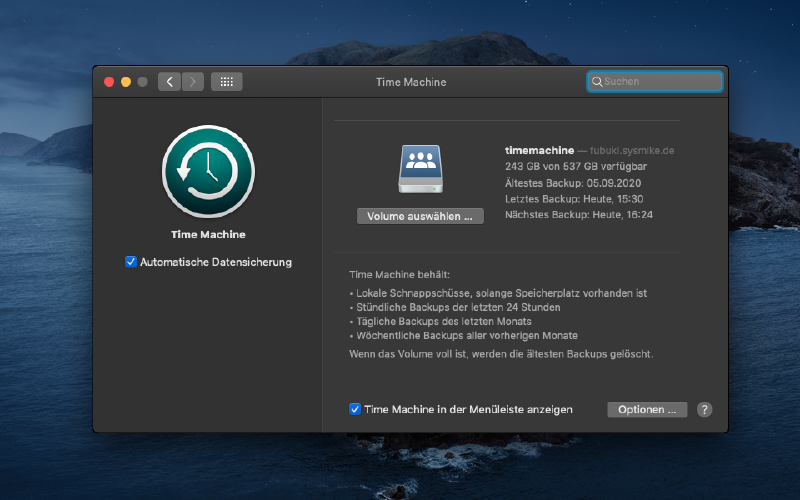Minimize the window with the yellow button
Image resolution: width=800 pixels, height=500 pixels.
coord(126,82)
